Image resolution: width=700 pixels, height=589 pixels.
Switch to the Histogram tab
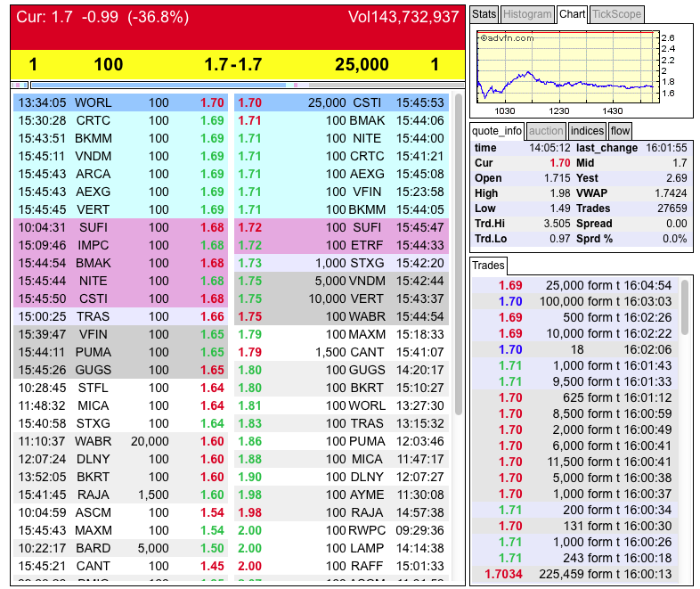click(x=527, y=14)
